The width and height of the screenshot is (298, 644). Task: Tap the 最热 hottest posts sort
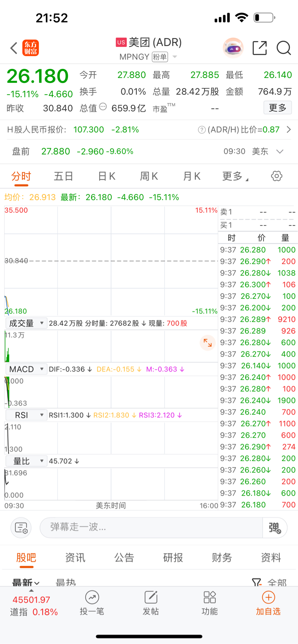[x=66, y=582]
